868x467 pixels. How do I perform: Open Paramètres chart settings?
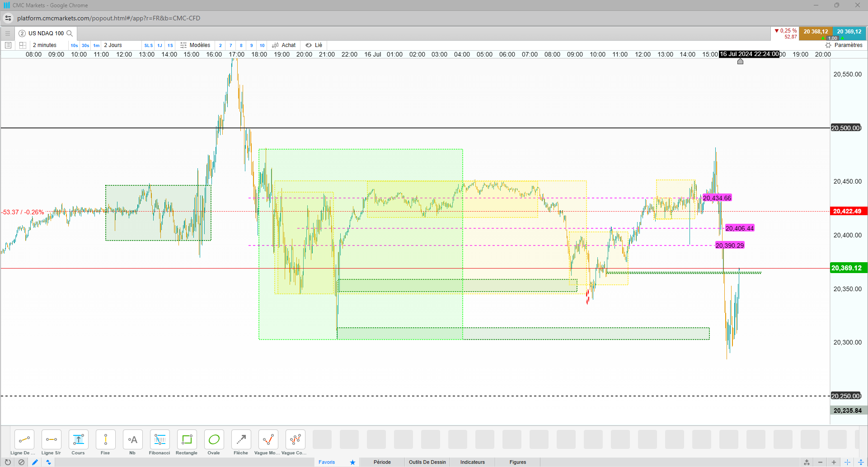pyautogui.click(x=844, y=45)
